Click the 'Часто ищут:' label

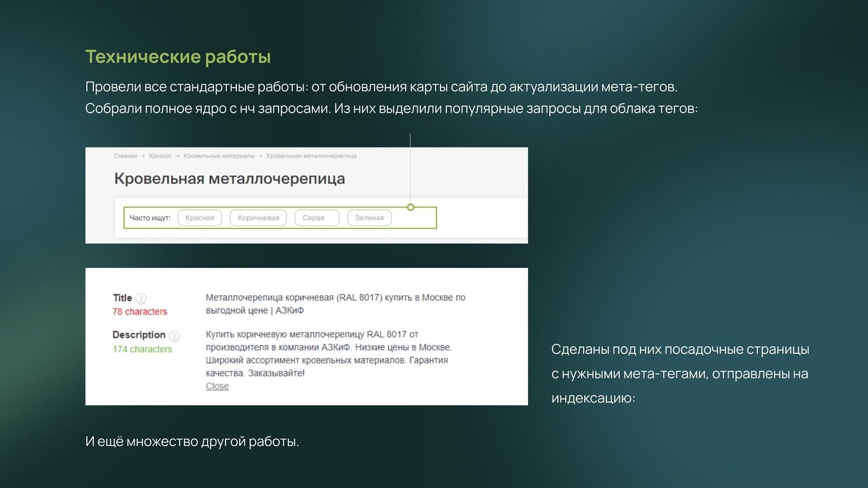tap(150, 217)
